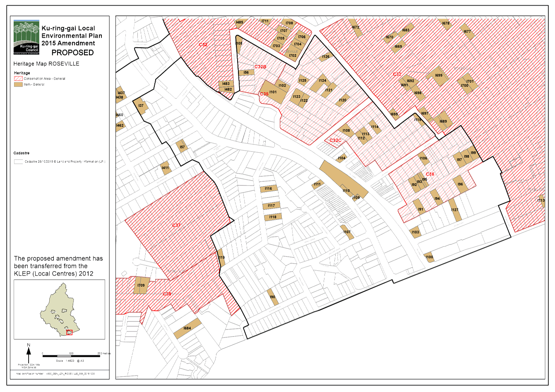Click heritage item I123
The width and height of the screenshot is (555, 392).
pyautogui.click(x=297, y=96)
